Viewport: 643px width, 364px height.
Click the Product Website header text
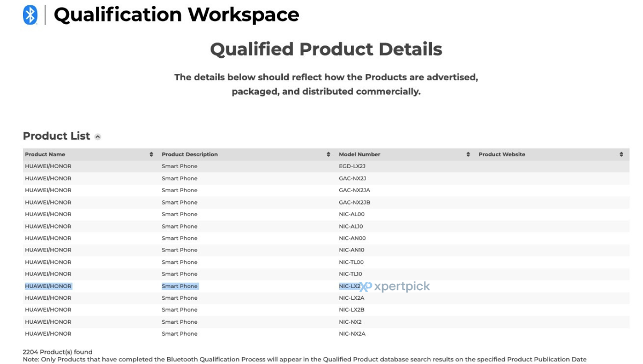point(502,154)
